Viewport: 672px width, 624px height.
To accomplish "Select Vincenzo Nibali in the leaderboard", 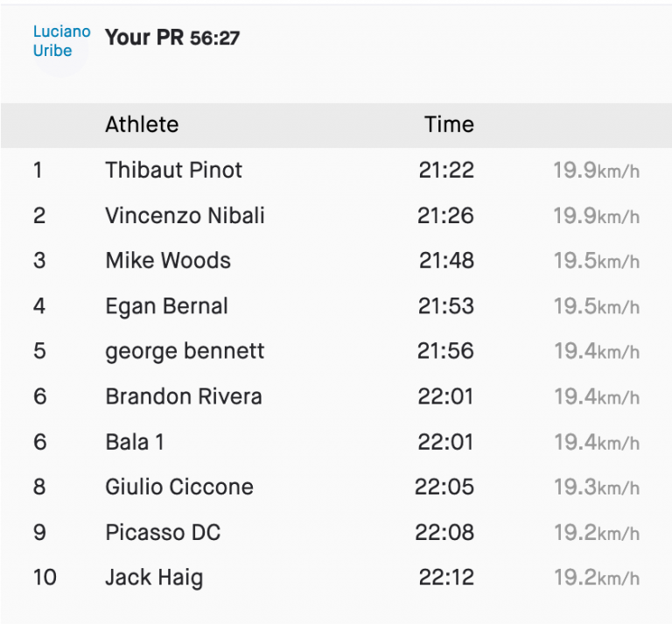I will point(185,215).
